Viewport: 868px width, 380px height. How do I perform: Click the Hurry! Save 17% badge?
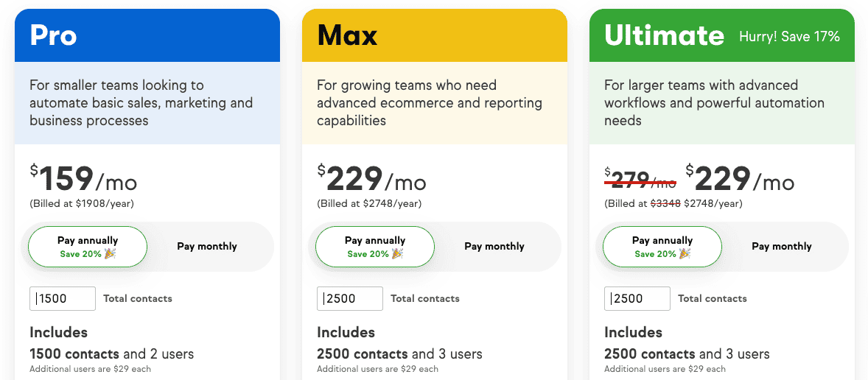pyautogui.click(x=789, y=37)
